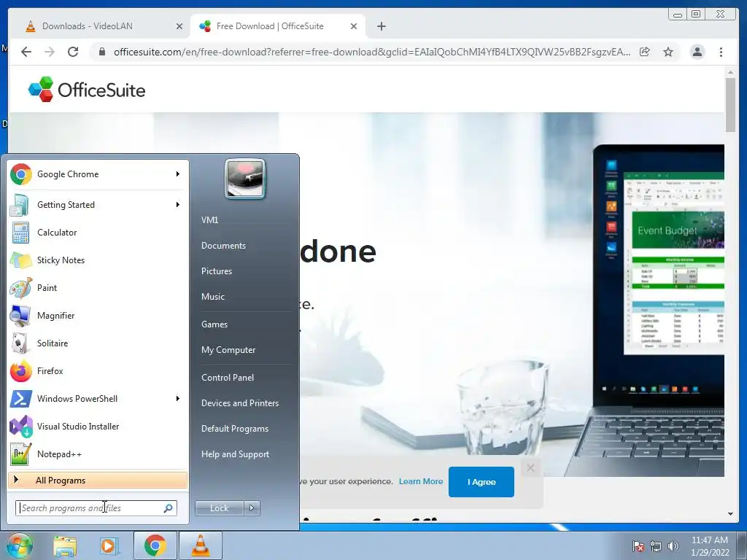Follow the Learn More link

coord(421,481)
